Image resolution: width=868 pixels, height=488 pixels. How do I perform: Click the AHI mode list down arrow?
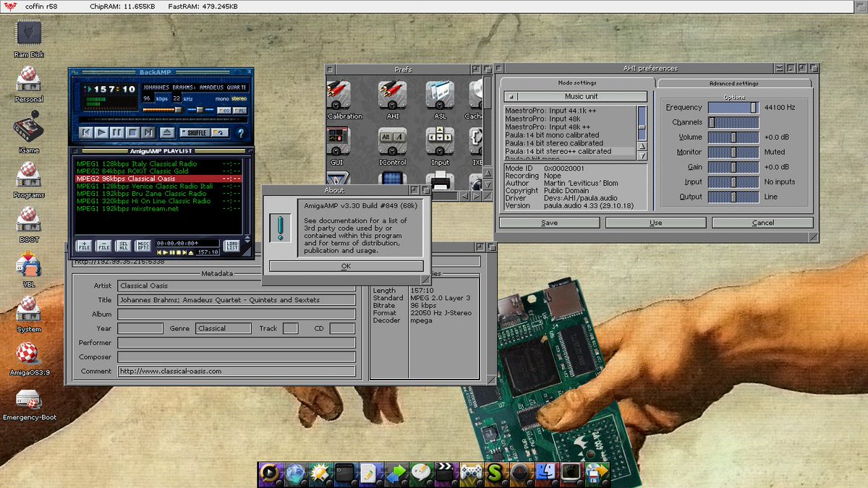[x=642, y=155]
